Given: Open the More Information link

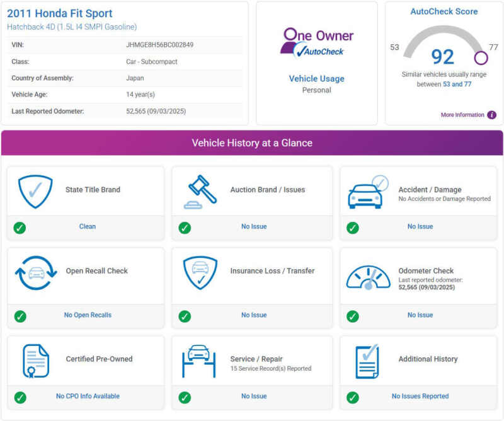Looking at the screenshot, I should (462, 115).
